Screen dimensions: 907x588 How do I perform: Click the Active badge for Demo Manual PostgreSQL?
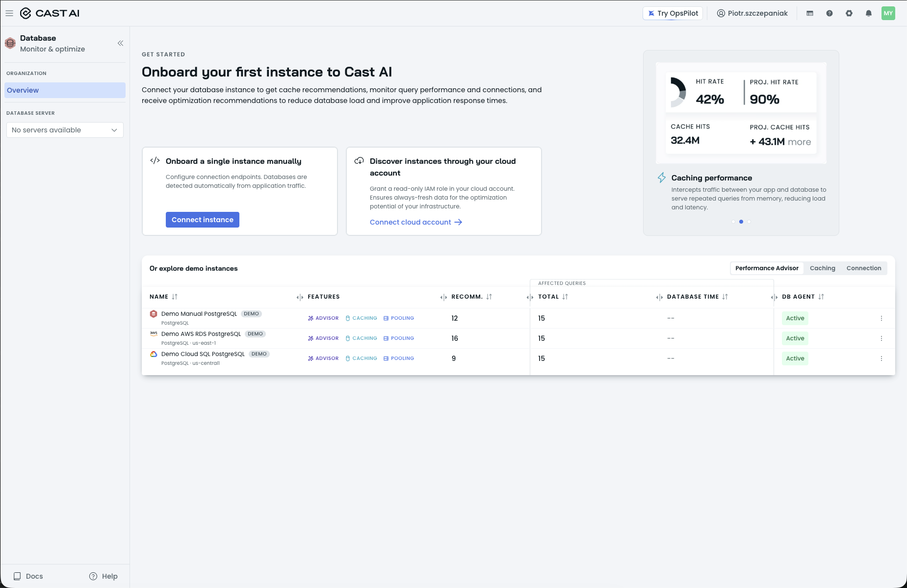pyautogui.click(x=795, y=318)
